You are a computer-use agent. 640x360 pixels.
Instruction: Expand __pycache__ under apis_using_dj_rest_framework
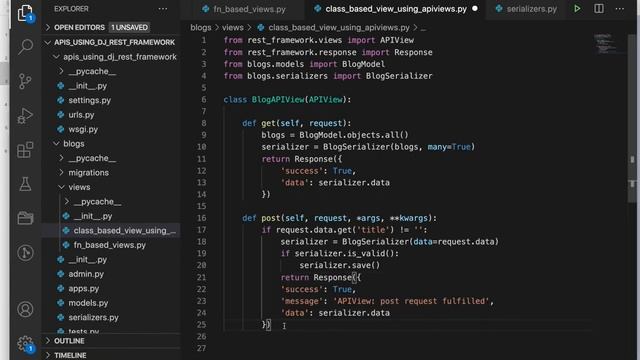pos(61,71)
